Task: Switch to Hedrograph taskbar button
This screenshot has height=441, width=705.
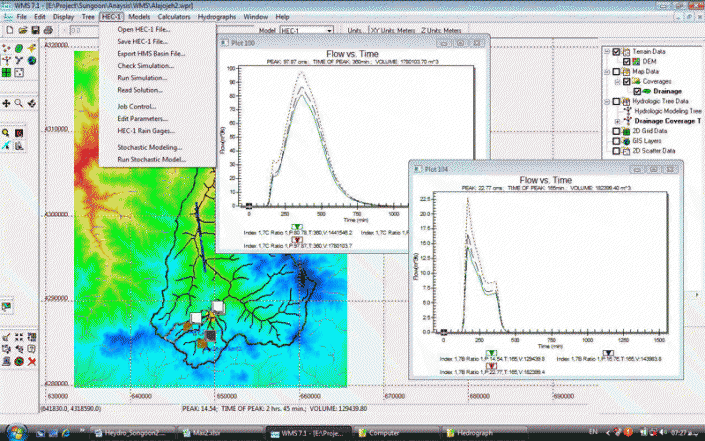Action: pyautogui.click(x=483, y=433)
